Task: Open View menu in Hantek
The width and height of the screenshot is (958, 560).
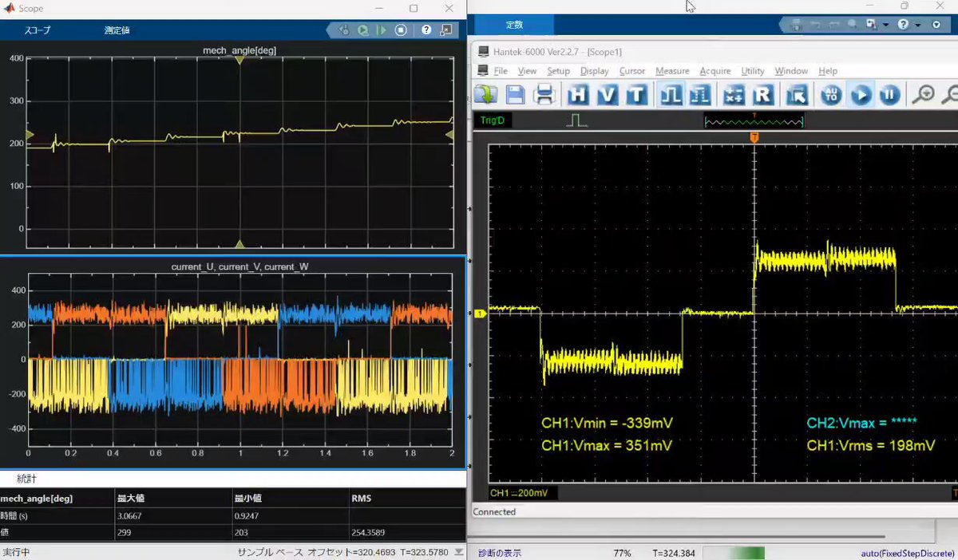Action: 527,71
